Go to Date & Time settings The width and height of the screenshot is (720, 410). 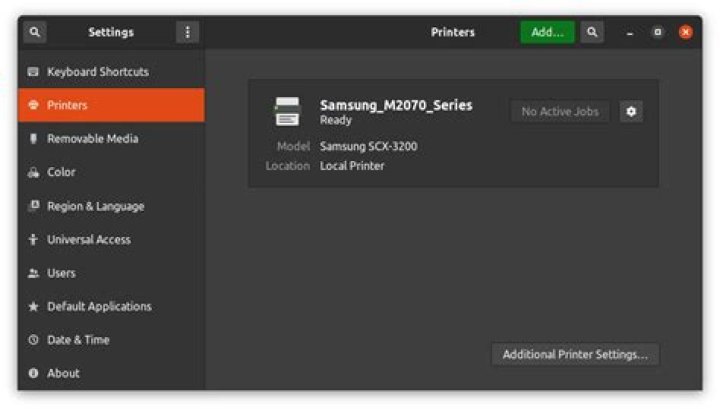(x=112, y=340)
